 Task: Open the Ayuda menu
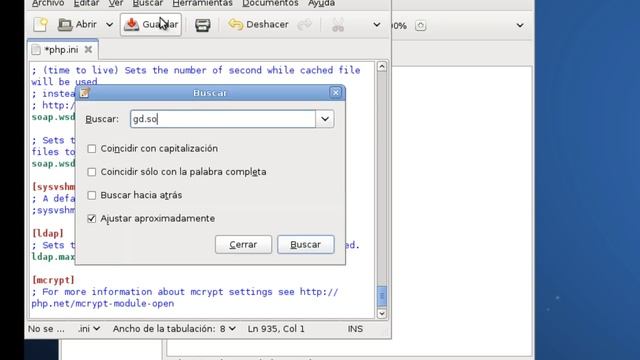pos(321,3)
